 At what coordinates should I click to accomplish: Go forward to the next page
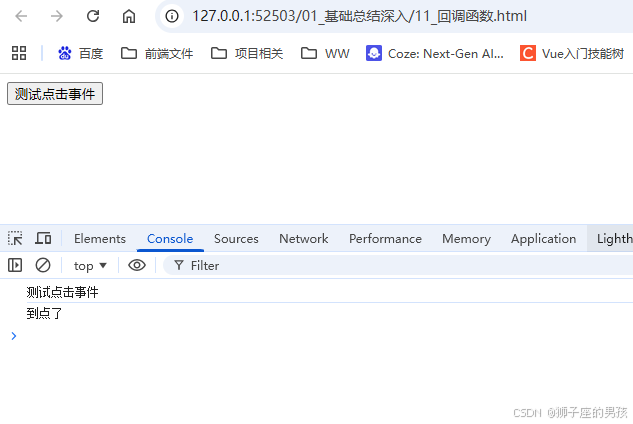[x=57, y=16]
